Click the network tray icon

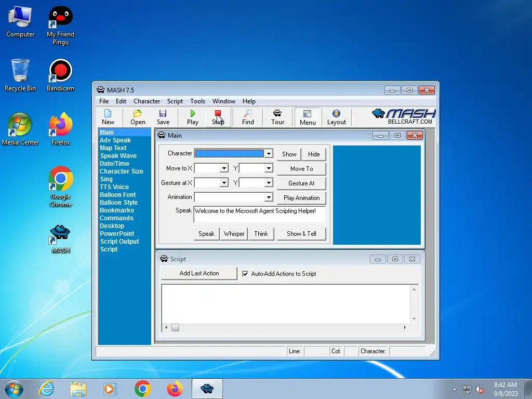(x=467, y=390)
